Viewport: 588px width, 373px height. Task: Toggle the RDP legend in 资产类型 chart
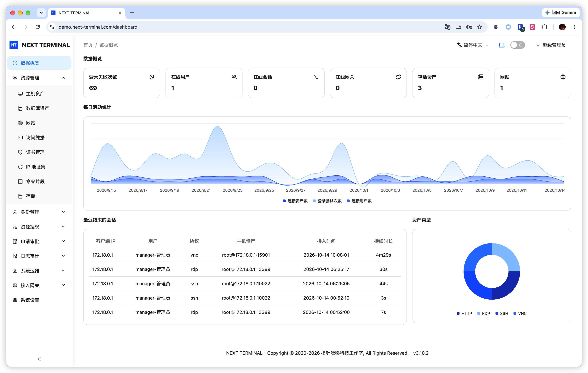coord(483,313)
